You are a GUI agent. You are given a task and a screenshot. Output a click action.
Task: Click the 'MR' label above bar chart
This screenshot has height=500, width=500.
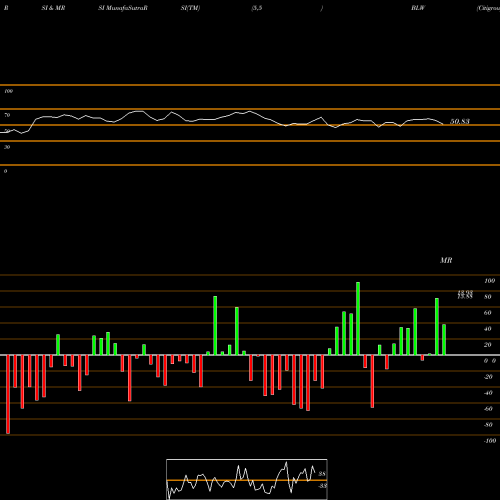point(446,260)
